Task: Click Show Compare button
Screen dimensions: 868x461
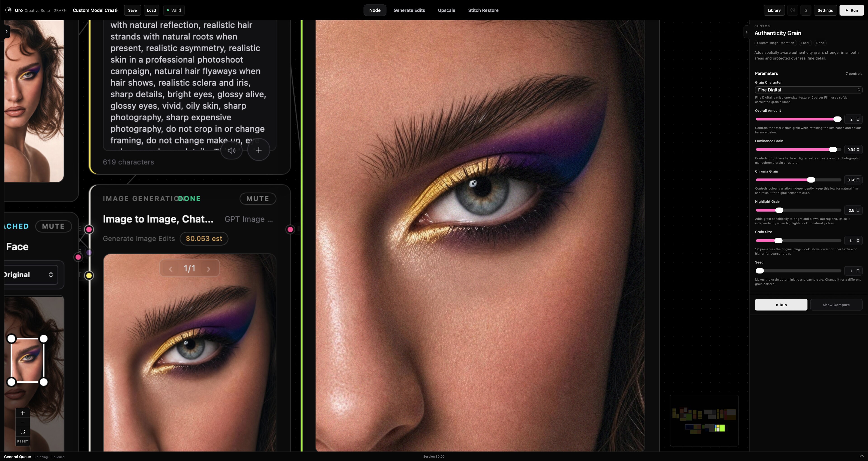Action: coord(836,305)
